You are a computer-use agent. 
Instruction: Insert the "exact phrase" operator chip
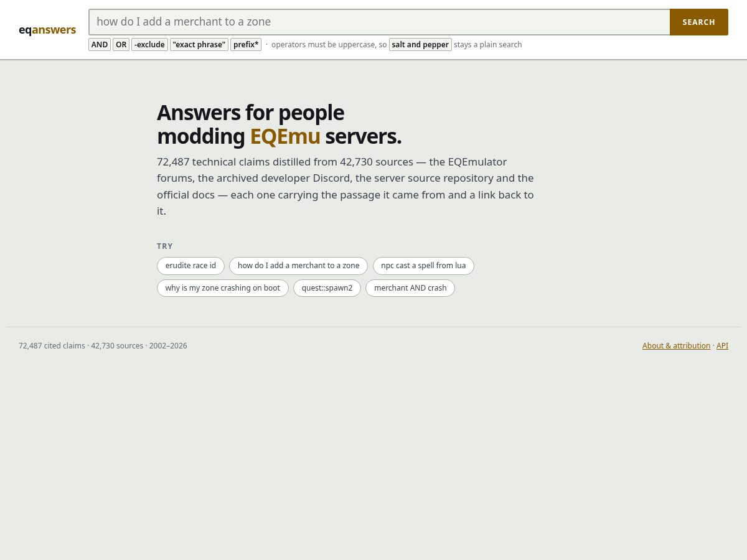click(x=199, y=45)
